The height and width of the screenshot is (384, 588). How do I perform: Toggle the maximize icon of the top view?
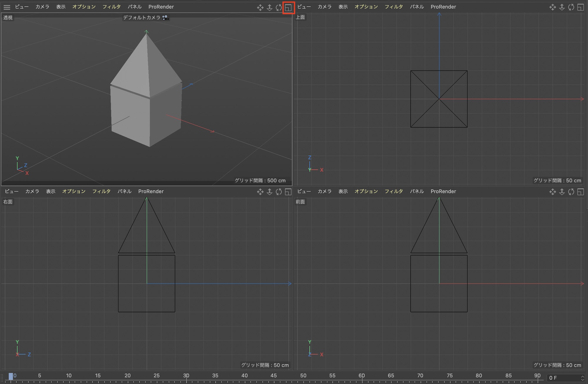tap(580, 7)
